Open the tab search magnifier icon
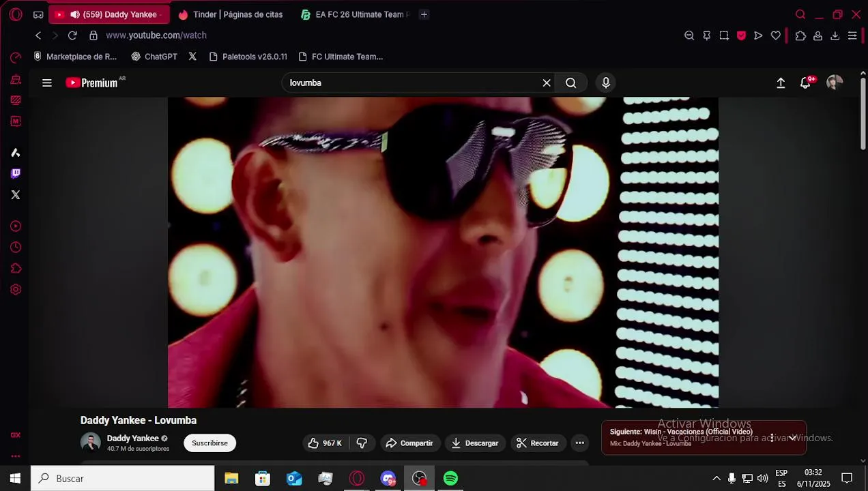The height and width of the screenshot is (491, 868). 800,14
